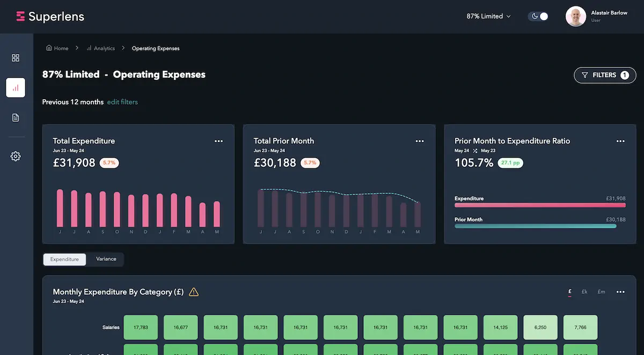The image size is (644, 355).
Task: Switch to the Variance tab
Action: tap(106, 259)
